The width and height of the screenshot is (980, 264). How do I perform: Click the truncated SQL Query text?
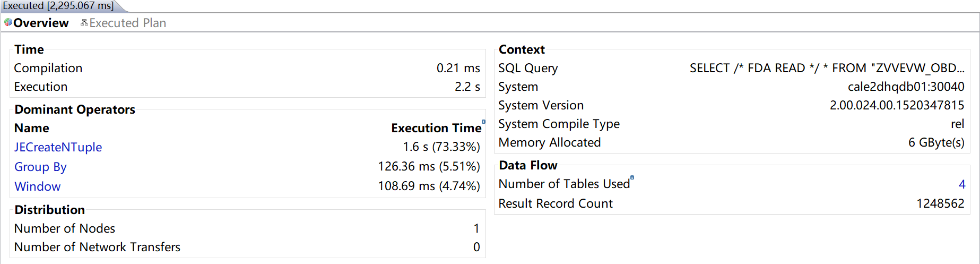pyautogui.click(x=827, y=68)
